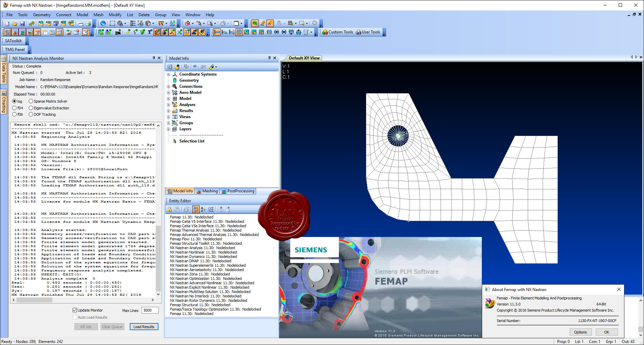Click Entity Editor categorized view icon
644x345 pixels.
pyautogui.click(x=196, y=209)
